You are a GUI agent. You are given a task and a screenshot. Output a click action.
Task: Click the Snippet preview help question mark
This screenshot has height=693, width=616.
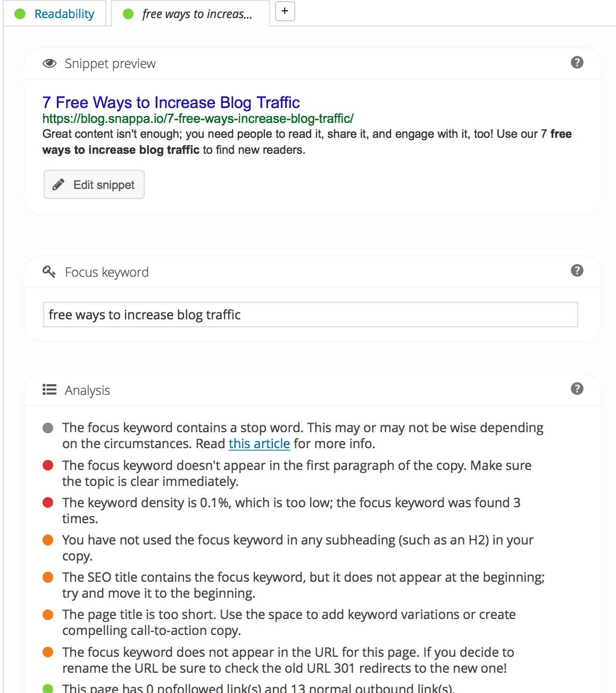click(577, 63)
